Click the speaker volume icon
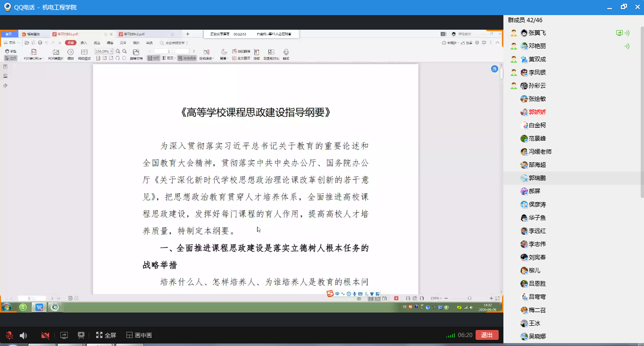 [x=23, y=336]
